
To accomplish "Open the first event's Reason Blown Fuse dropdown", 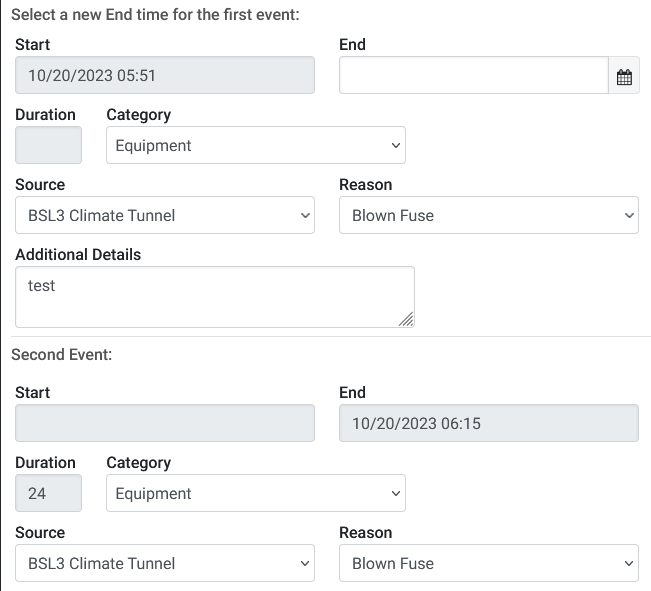I will click(489, 215).
